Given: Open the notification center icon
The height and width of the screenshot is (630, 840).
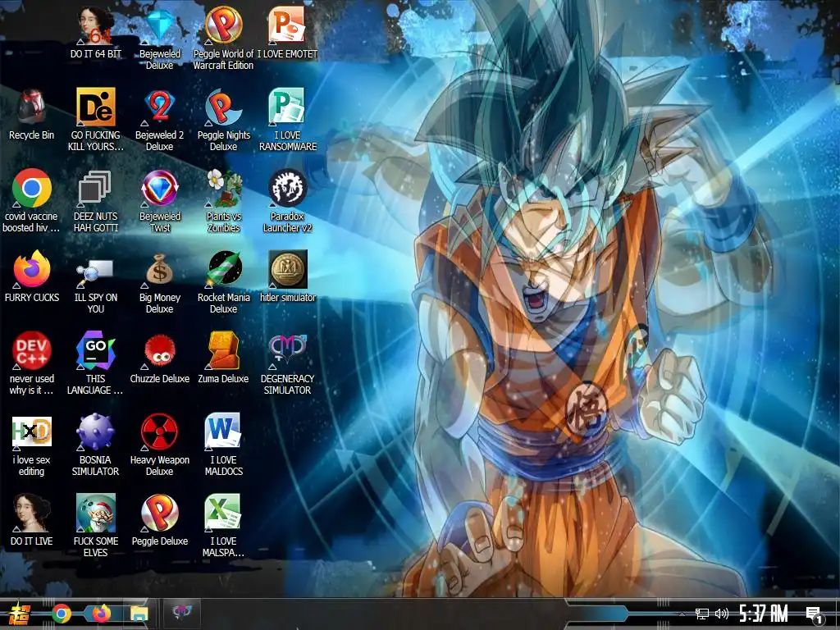Looking at the screenshot, I should pos(815,615).
